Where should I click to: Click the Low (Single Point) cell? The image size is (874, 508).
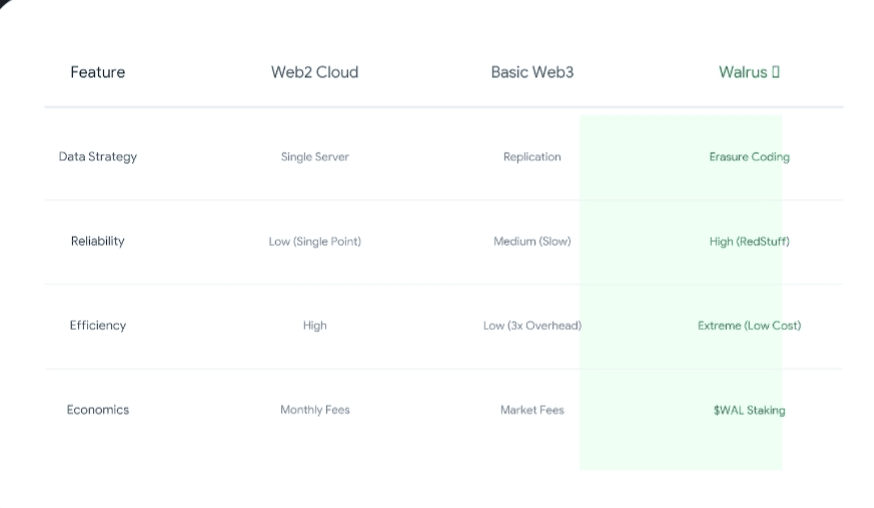point(314,241)
